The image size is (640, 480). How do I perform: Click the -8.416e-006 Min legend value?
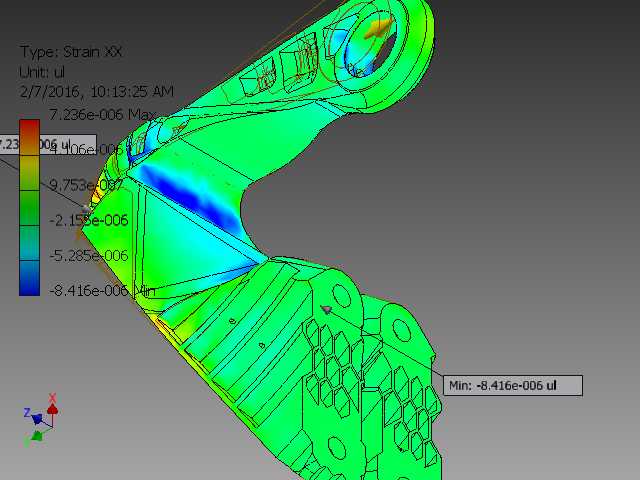click(x=102, y=291)
